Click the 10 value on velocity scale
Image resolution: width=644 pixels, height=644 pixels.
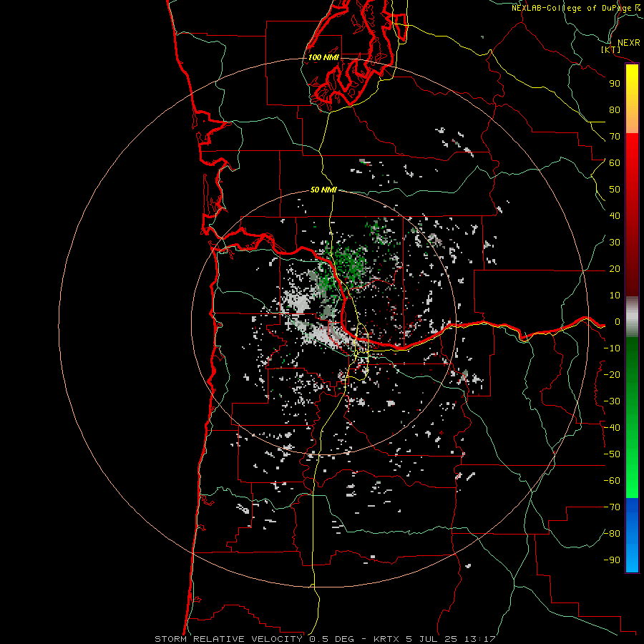point(615,296)
